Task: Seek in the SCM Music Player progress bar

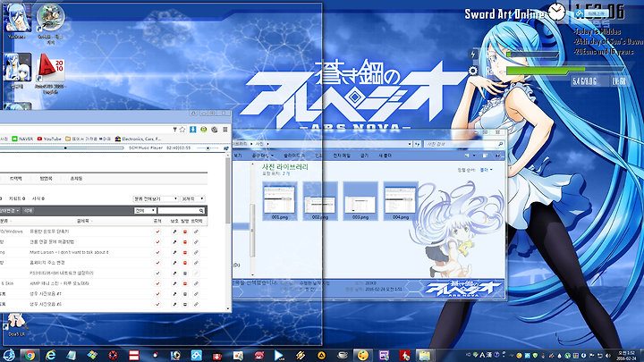Action: click(x=62, y=147)
